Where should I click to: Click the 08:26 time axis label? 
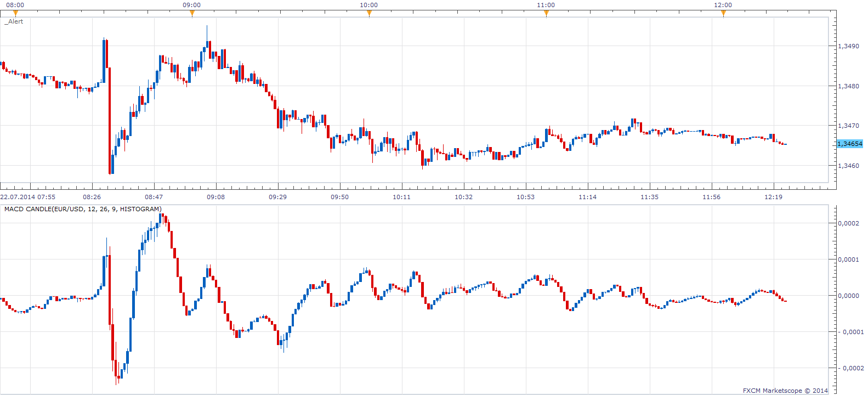(x=92, y=197)
